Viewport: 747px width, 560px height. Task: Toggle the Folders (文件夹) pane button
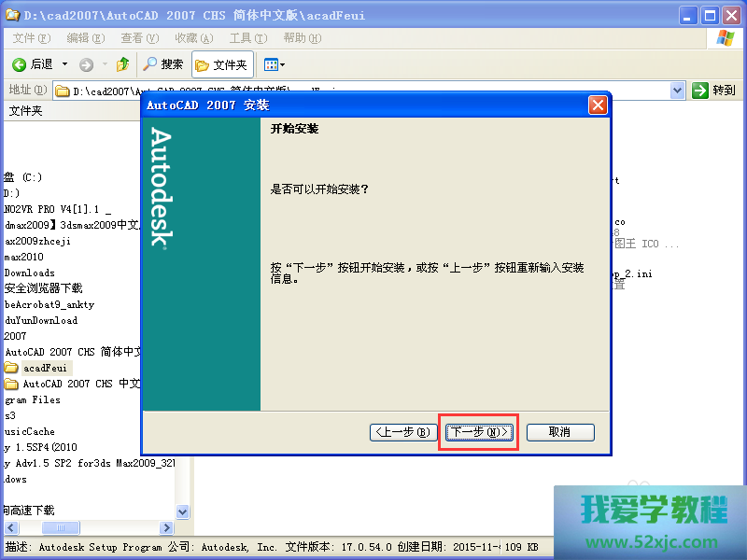221,64
